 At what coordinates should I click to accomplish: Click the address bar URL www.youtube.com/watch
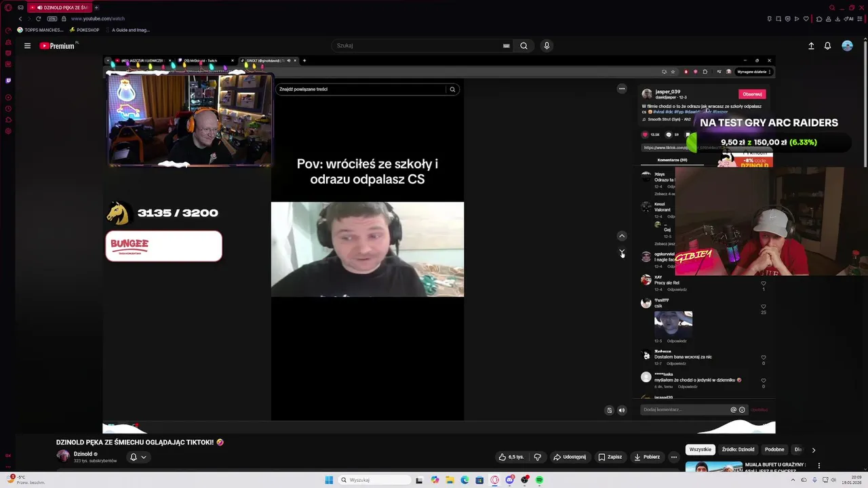(x=98, y=19)
